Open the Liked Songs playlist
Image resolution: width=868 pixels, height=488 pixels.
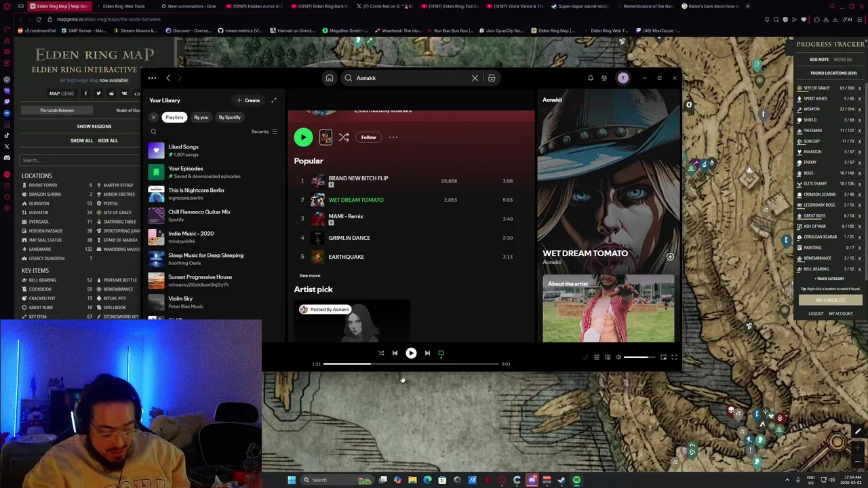(213, 150)
